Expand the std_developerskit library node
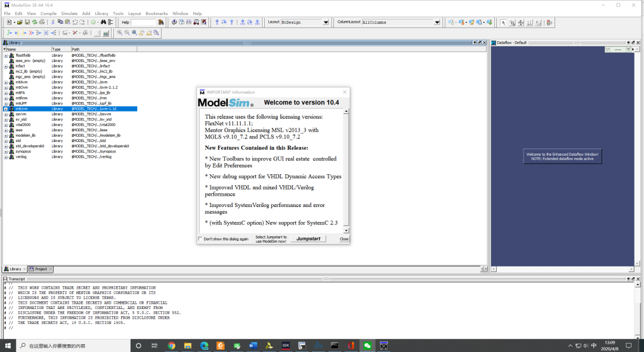This screenshot has height=352, width=644. coord(6,146)
